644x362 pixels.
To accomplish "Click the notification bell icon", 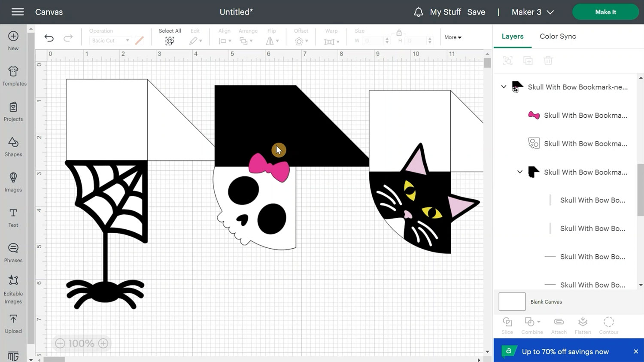I will (418, 12).
